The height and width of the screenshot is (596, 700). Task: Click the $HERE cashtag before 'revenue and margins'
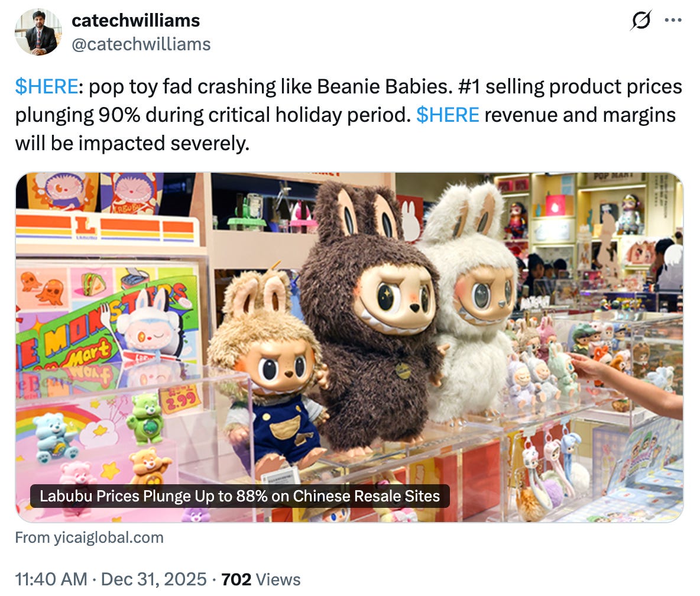448,115
